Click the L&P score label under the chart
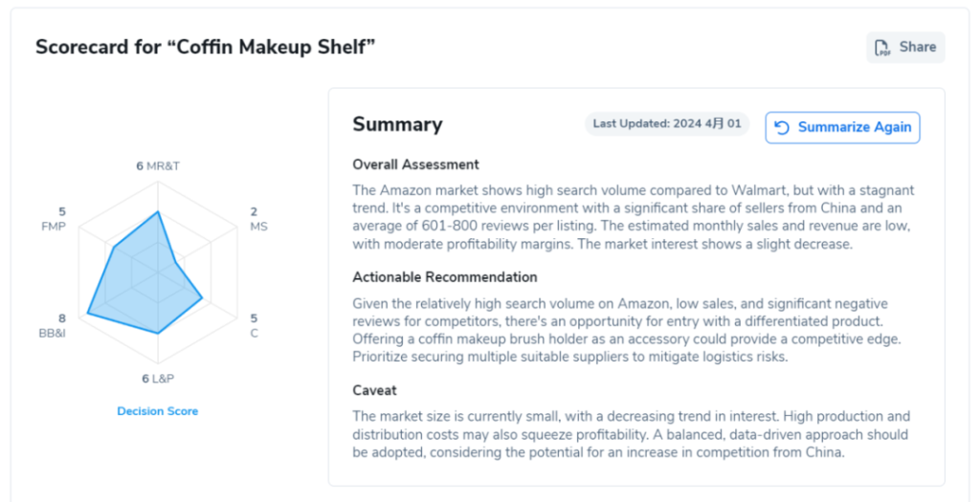 (158, 379)
